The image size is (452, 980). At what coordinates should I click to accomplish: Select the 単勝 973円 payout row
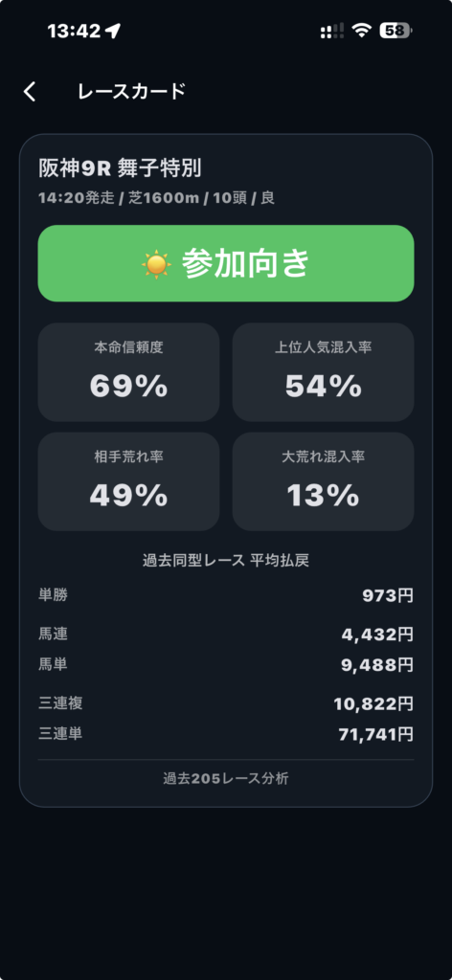pyautogui.click(x=226, y=595)
